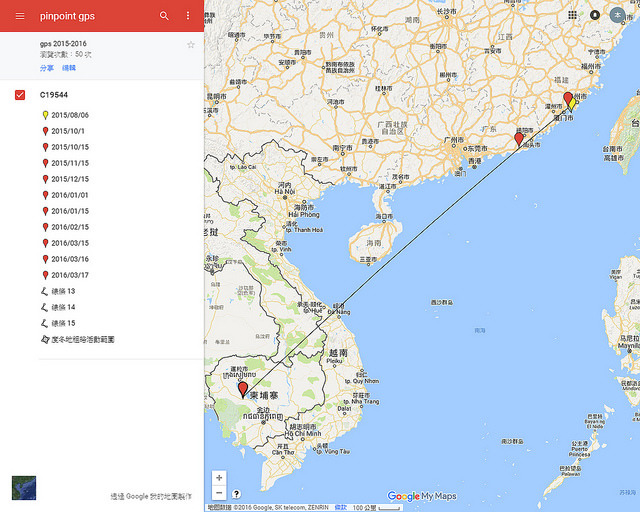Select the 2016/01/01 location entry
Screen dimensions: 640x512
(x=70, y=195)
